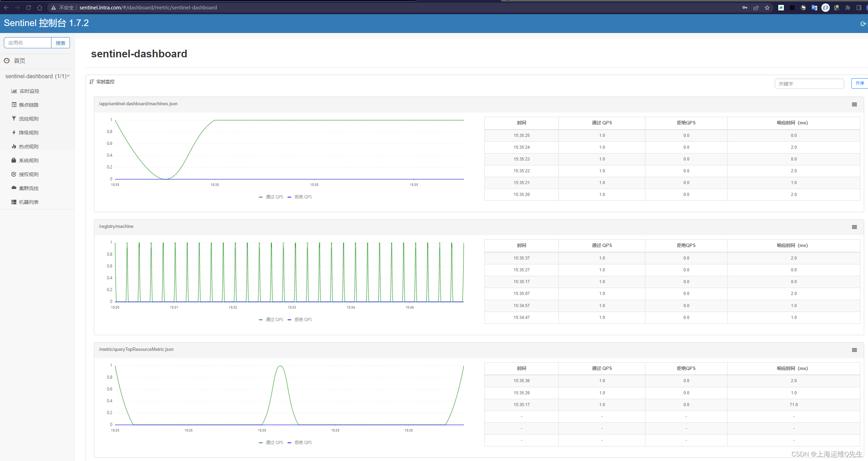Click the /metric/queryTopResourceMetric.json panel title

tap(136, 349)
